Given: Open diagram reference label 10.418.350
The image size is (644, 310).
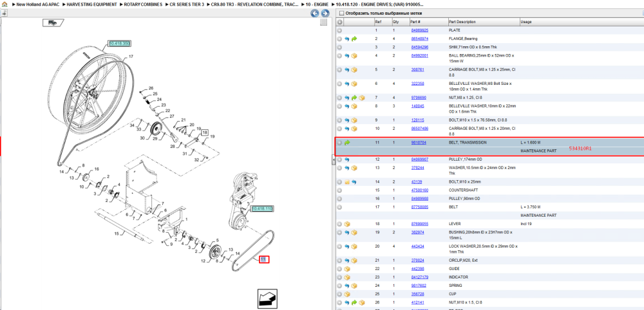Looking at the screenshot, I should [x=119, y=43].
